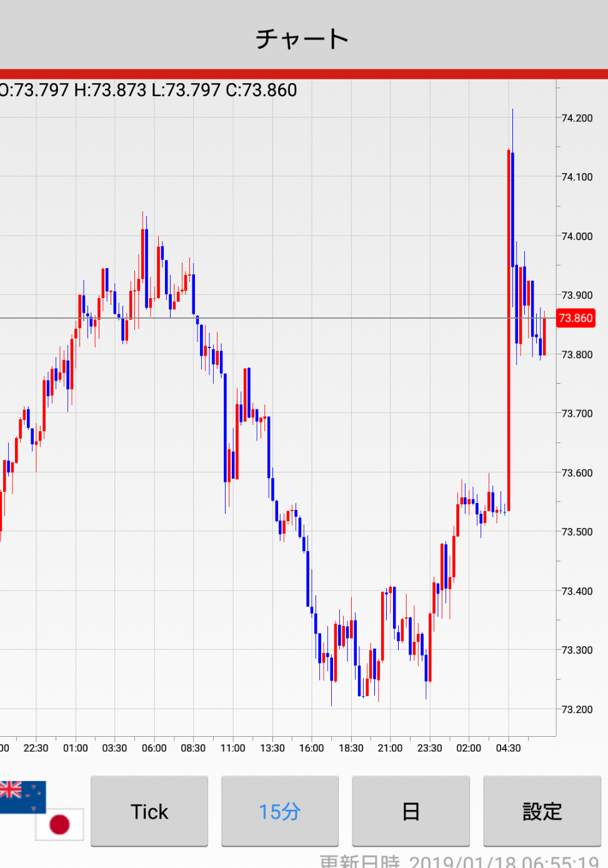
Task: Click the 74.200 price axis label
Action: point(577,118)
